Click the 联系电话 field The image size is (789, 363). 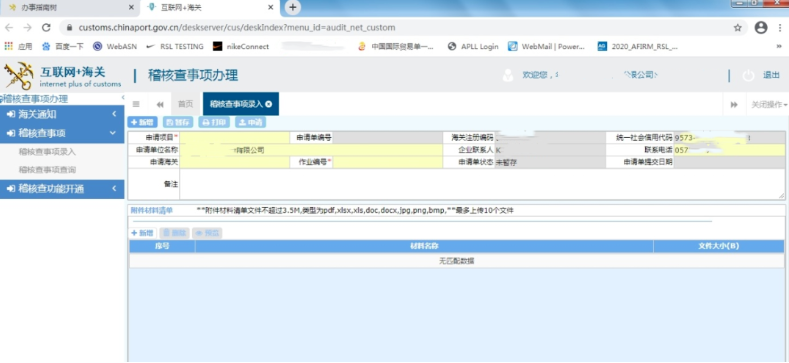729,150
